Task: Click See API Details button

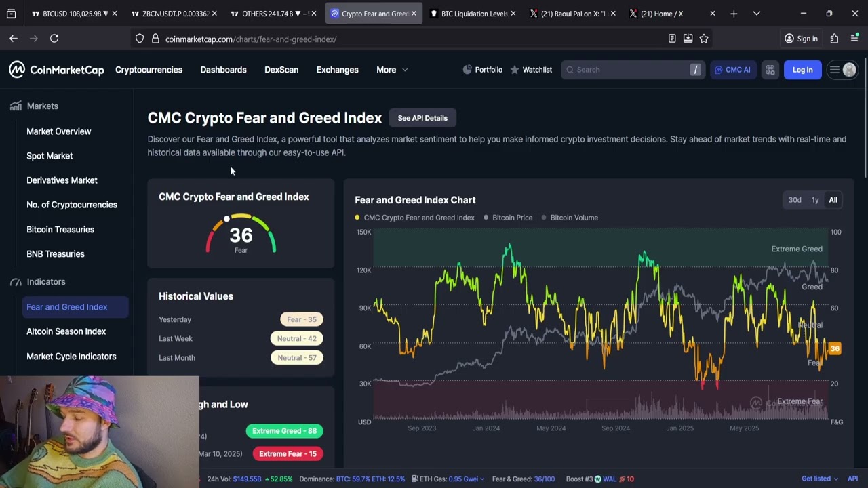Action: 422,118
